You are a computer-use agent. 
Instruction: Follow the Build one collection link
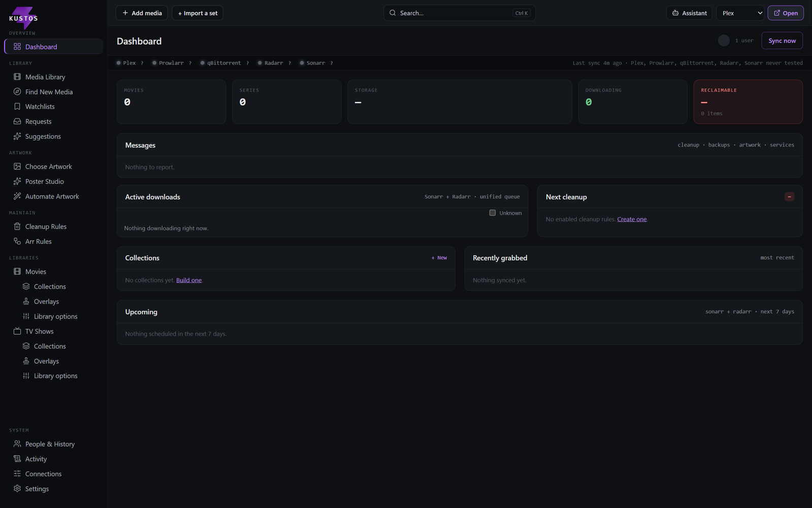coord(189,280)
